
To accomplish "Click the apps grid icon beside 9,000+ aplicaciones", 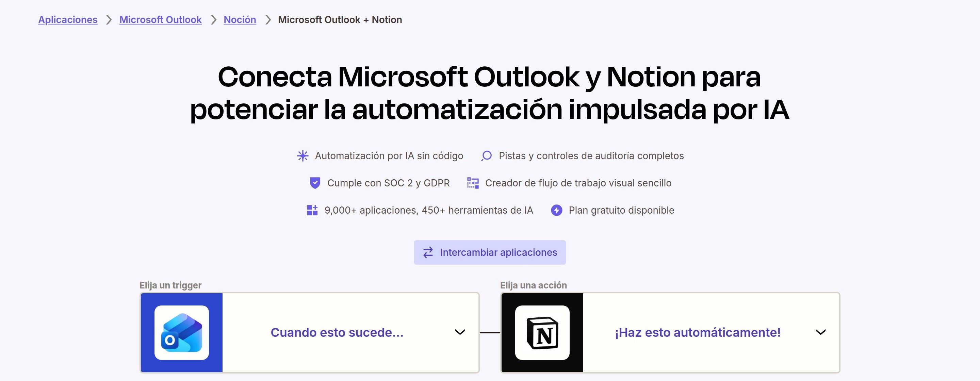I will 312,210.
